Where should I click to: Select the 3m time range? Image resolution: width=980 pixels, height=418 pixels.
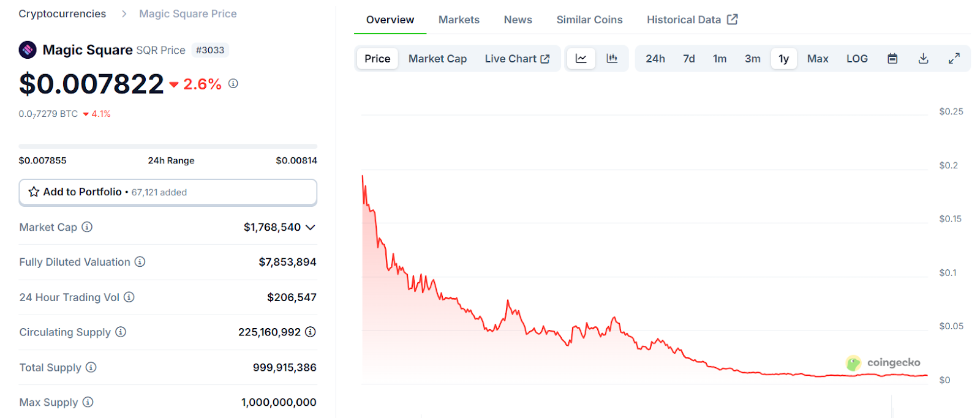(x=753, y=59)
